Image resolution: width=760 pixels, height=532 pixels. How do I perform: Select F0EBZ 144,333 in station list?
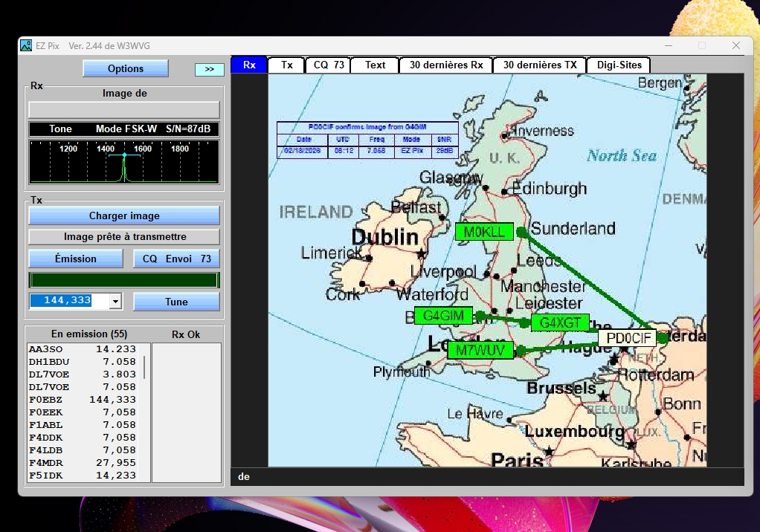coord(82,399)
